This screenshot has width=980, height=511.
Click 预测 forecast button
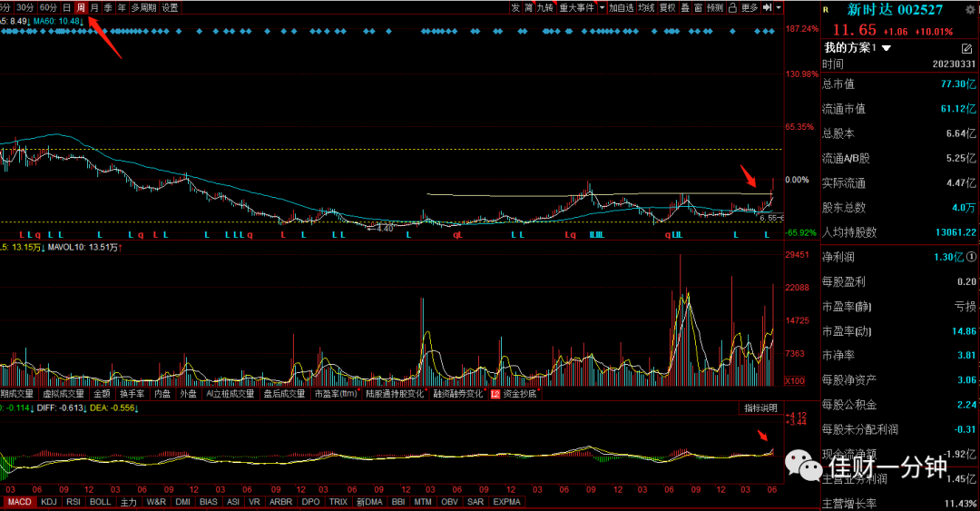pyautogui.click(x=715, y=7)
